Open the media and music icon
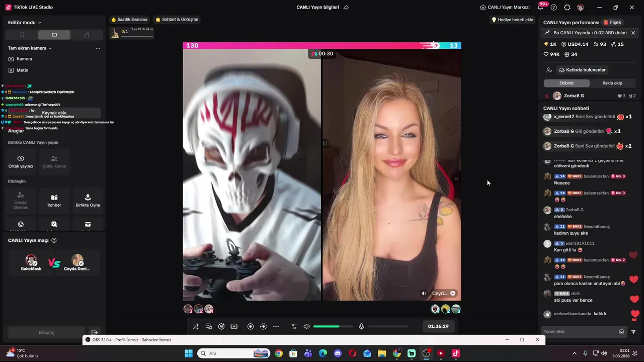 (209, 326)
